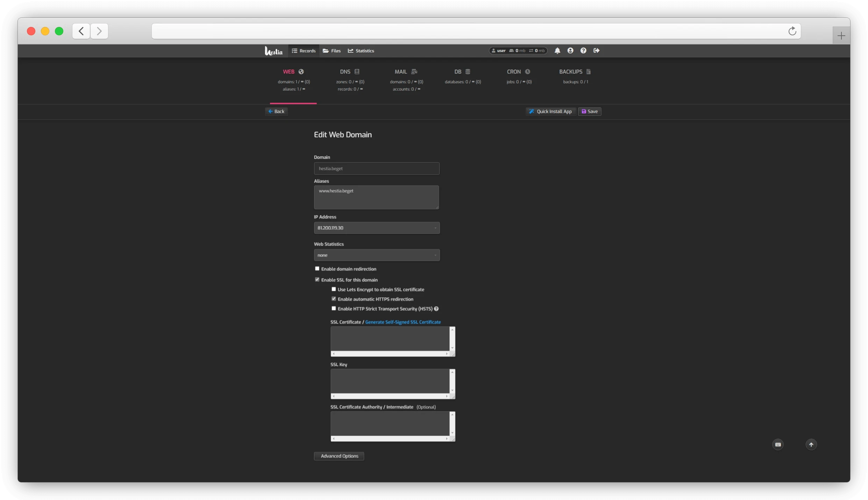Open the IP Address dropdown

pos(376,227)
